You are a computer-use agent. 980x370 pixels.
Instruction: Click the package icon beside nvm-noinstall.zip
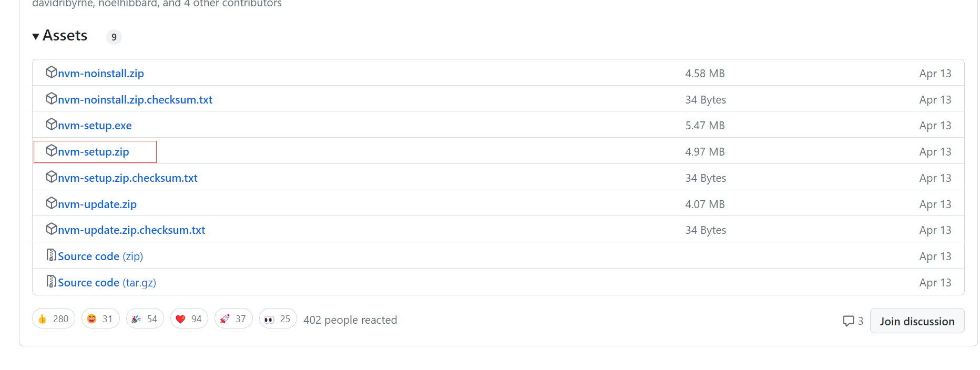coord(51,73)
